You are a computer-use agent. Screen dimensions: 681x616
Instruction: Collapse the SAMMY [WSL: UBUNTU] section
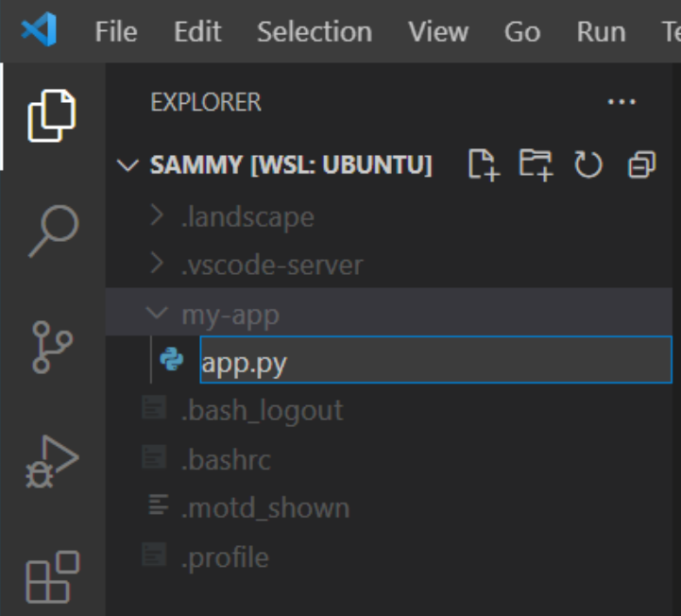click(128, 165)
